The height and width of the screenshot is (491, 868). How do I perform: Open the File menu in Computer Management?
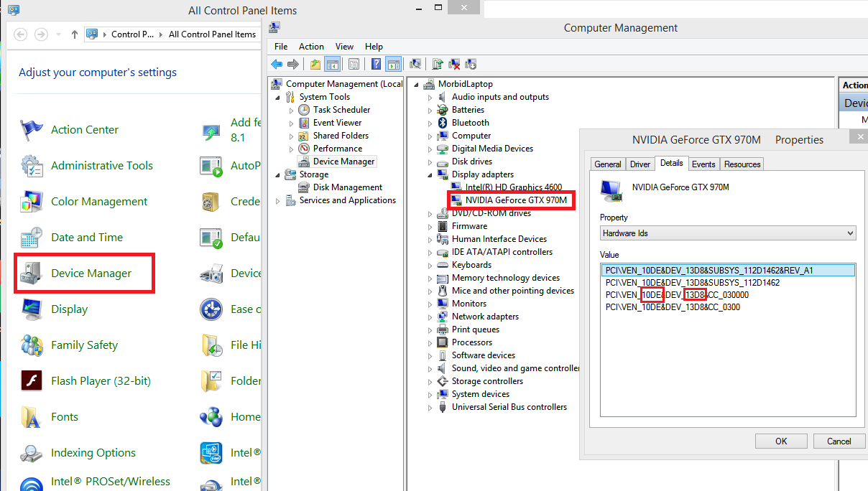(281, 47)
